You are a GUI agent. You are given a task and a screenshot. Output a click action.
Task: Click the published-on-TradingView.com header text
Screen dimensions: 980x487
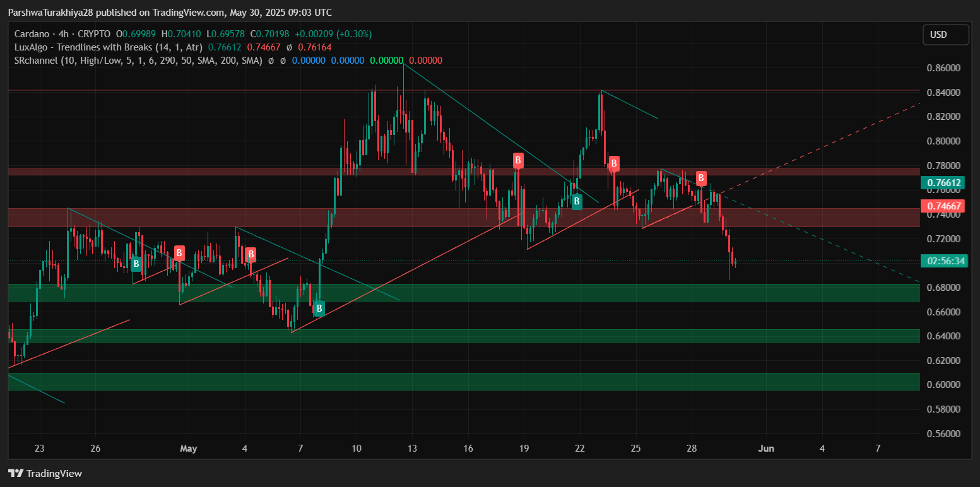(x=170, y=13)
